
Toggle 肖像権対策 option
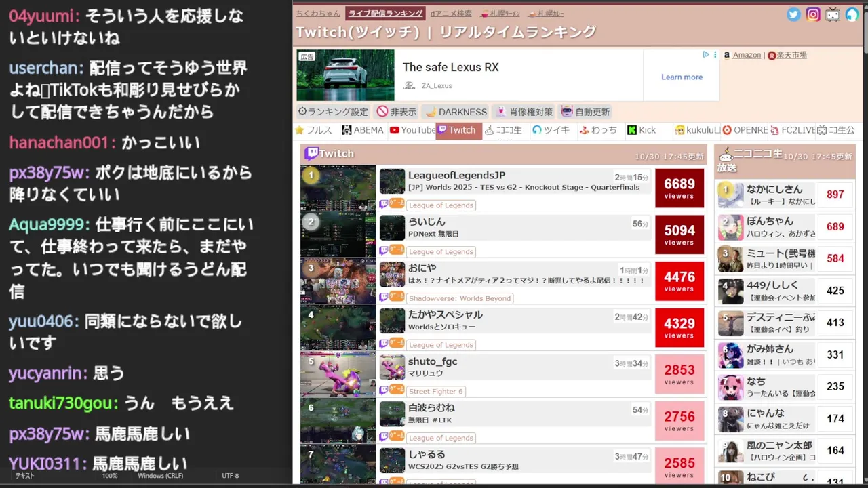point(524,112)
